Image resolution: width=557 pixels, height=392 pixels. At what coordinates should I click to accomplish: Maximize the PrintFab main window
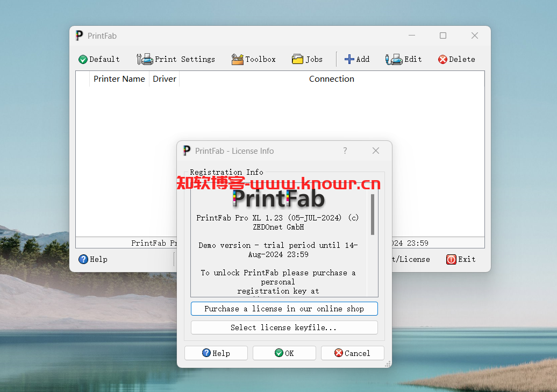coord(443,35)
